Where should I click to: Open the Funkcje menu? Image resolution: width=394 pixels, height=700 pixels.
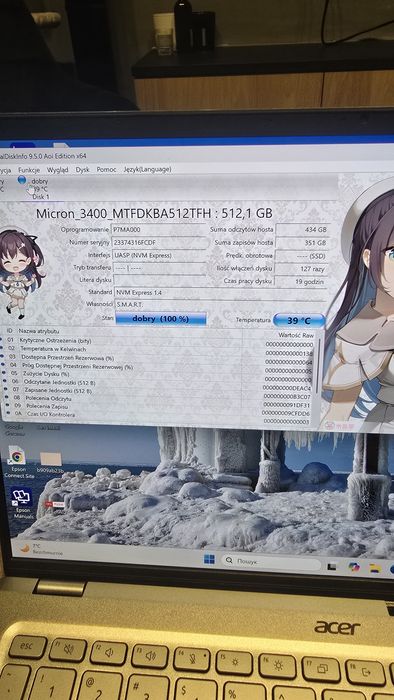pyautogui.click(x=29, y=170)
